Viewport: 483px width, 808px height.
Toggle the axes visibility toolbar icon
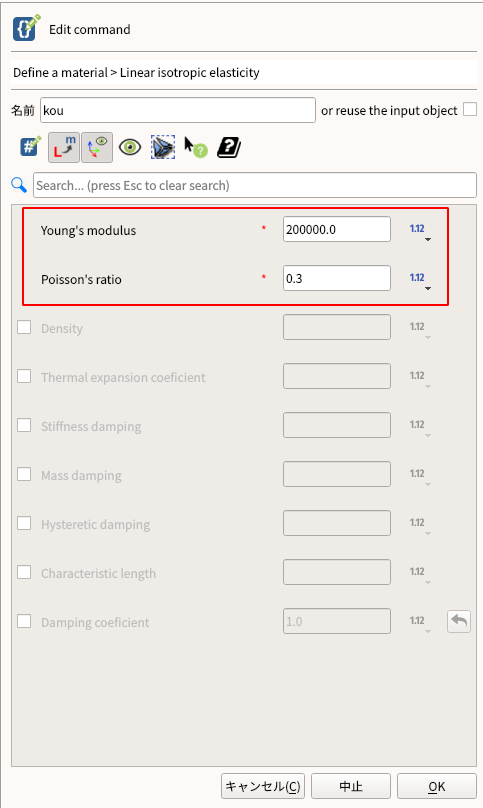[97, 147]
